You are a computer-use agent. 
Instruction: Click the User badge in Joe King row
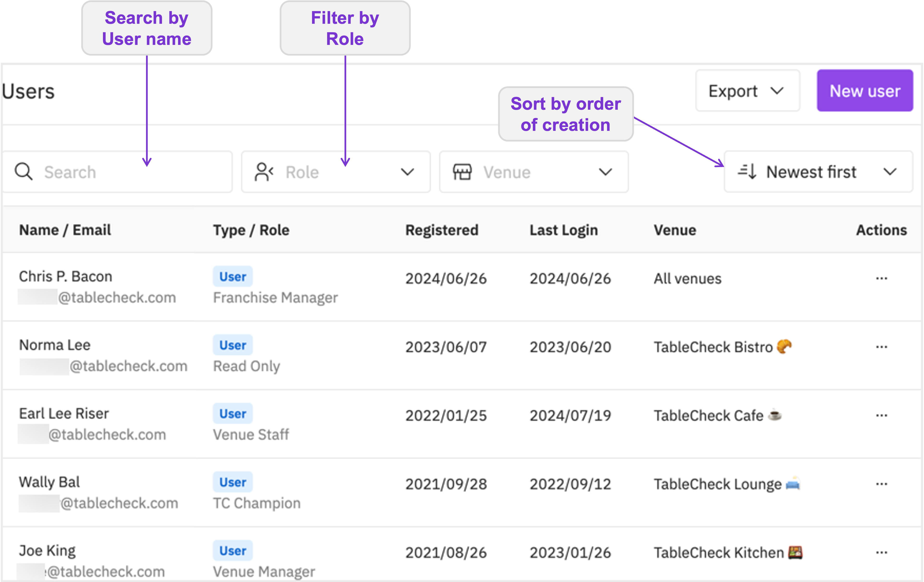click(x=233, y=551)
